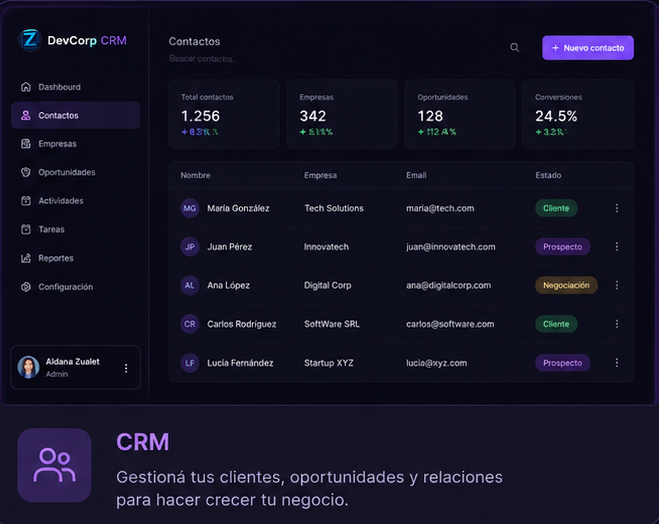Open row options for María González
This screenshot has height=524, width=659.
pyautogui.click(x=617, y=208)
